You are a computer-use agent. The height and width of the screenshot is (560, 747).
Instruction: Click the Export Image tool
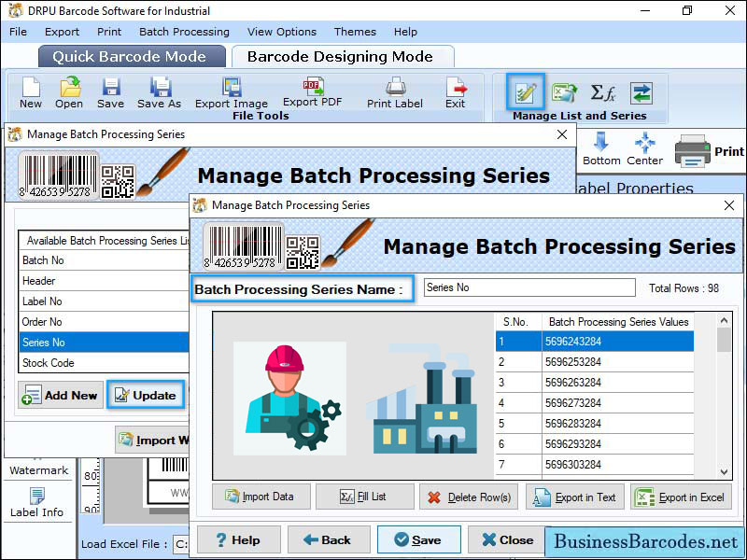coord(232,92)
